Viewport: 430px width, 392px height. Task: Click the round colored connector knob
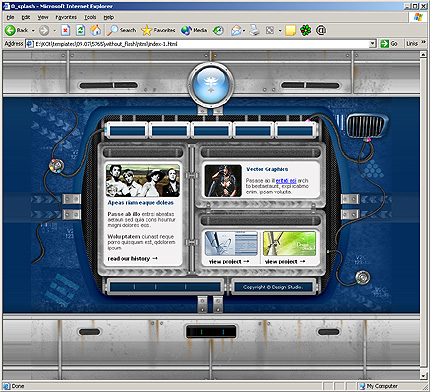pos(56,165)
